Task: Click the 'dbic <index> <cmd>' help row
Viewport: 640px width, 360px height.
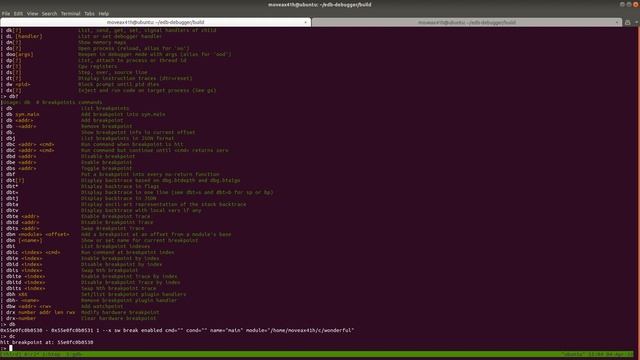Action: [87, 252]
